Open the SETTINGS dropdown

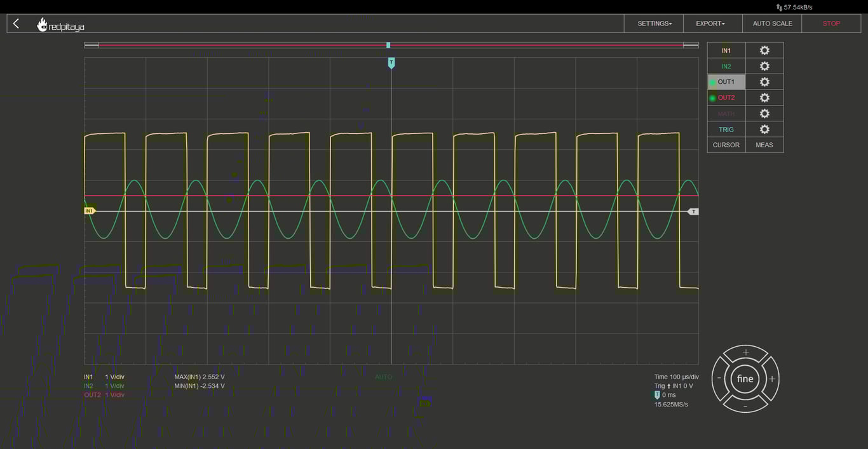click(654, 23)
